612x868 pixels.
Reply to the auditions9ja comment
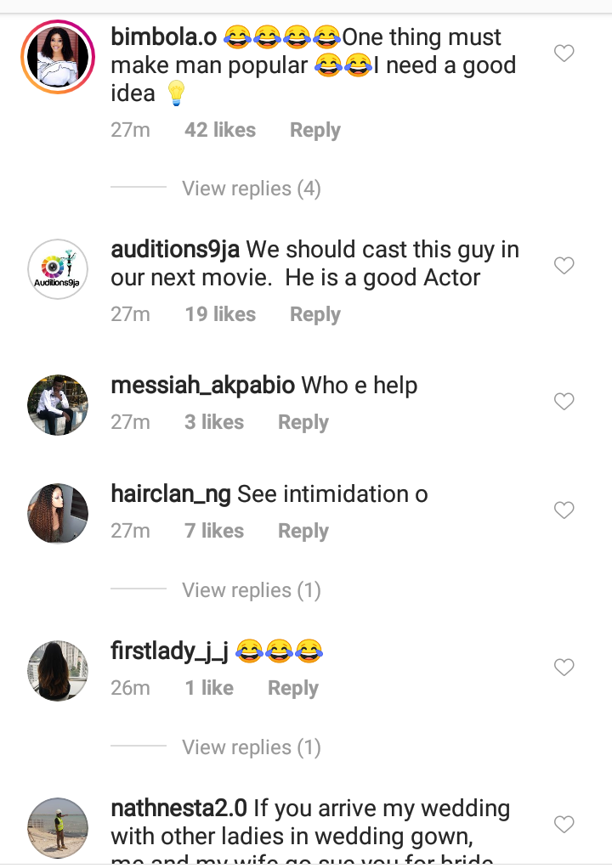click(315, 314)
